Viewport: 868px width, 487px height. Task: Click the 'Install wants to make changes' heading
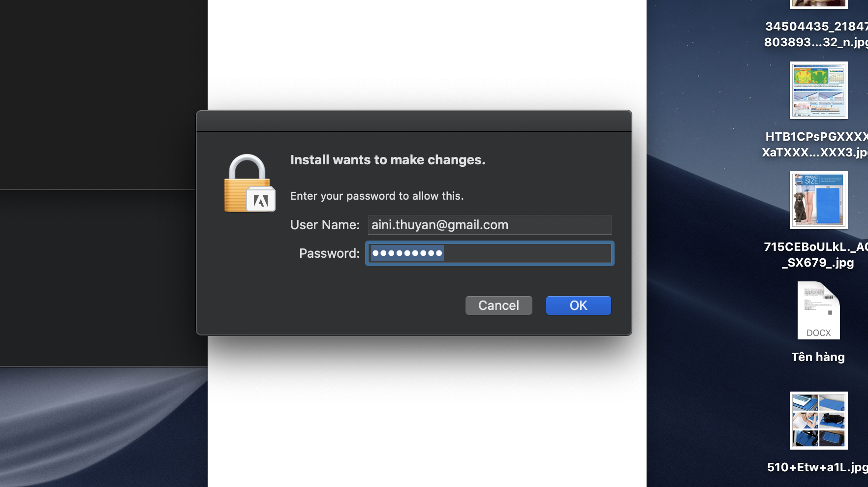(x=388, y=160)
